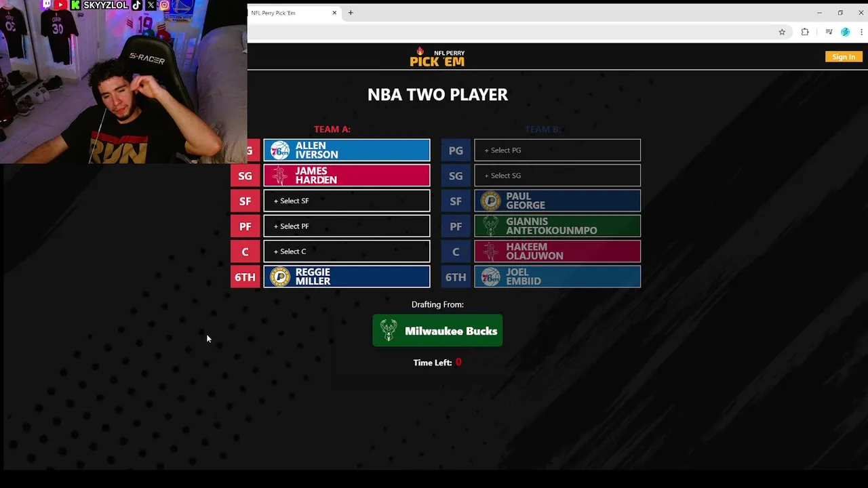Click the Drafting From: label
This screenshot has height=488, width=868.
[x=437, y=304]
